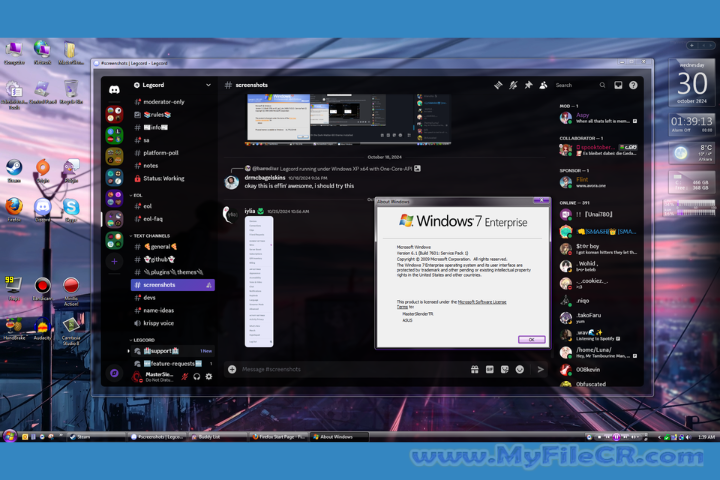Click the Skype desktop icon
Image resolution: width=720 pixels, height=480 pixels.
tap(71, 209)
